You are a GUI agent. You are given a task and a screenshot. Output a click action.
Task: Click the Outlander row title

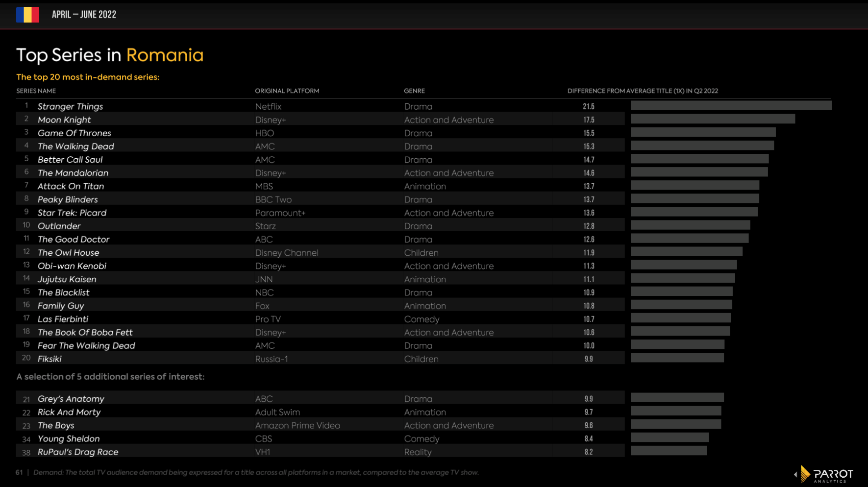click(x=59, y=226)
